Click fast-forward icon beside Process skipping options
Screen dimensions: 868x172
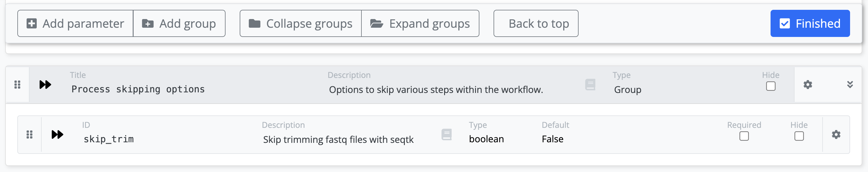click(45, 85)
